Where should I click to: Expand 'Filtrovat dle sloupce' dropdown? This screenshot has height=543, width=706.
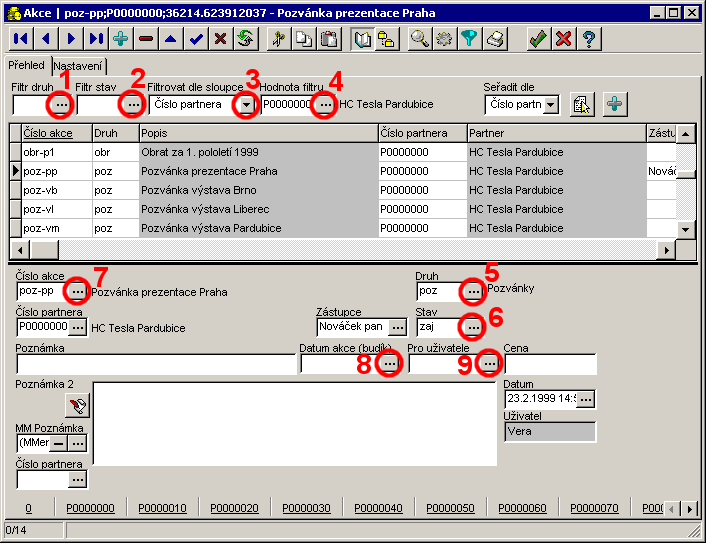click(246, 104)
